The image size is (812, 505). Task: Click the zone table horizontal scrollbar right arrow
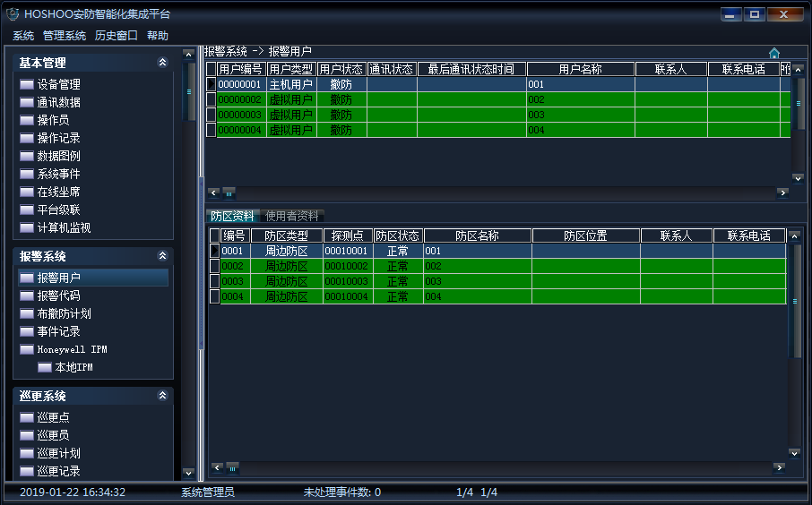(x=778, y=467)
